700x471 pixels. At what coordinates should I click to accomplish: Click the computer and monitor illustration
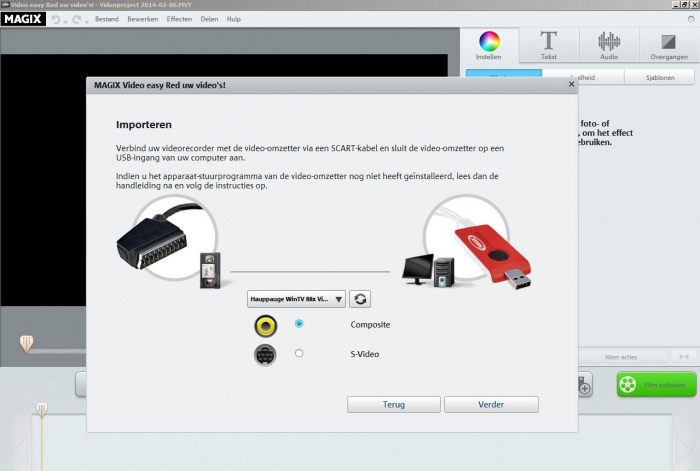coord(429,271)
